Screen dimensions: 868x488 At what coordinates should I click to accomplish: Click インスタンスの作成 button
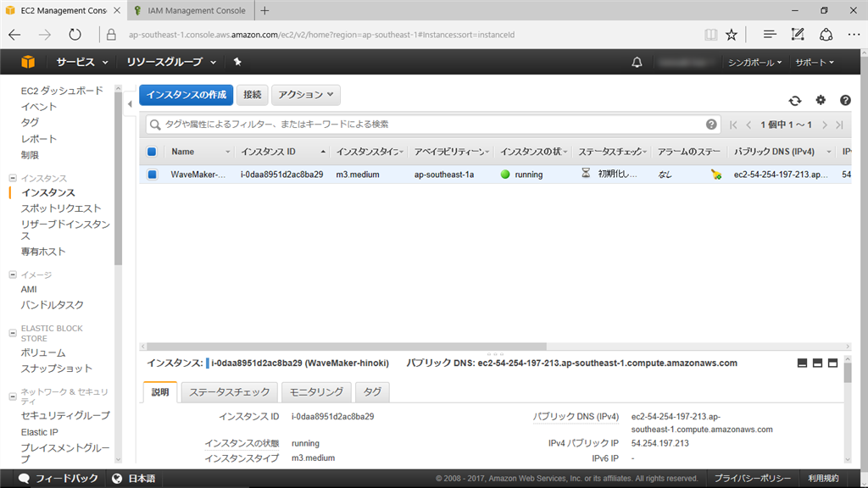point(186,95)
